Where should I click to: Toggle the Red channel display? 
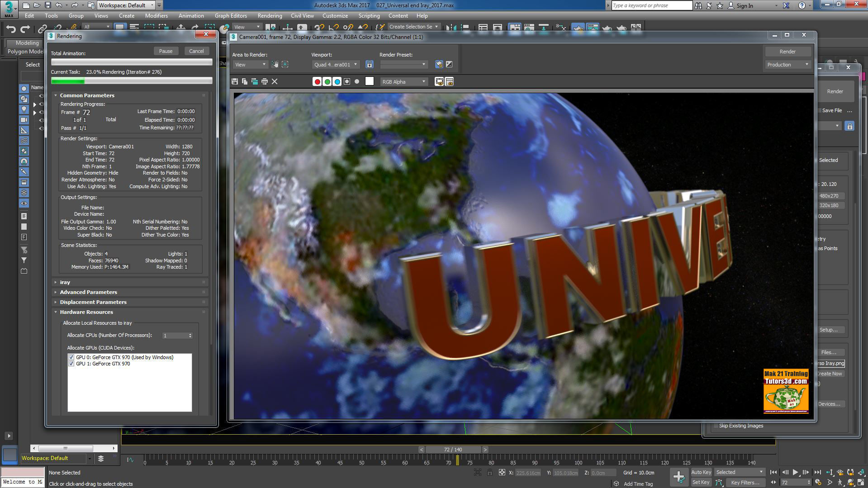pos(317,81)
